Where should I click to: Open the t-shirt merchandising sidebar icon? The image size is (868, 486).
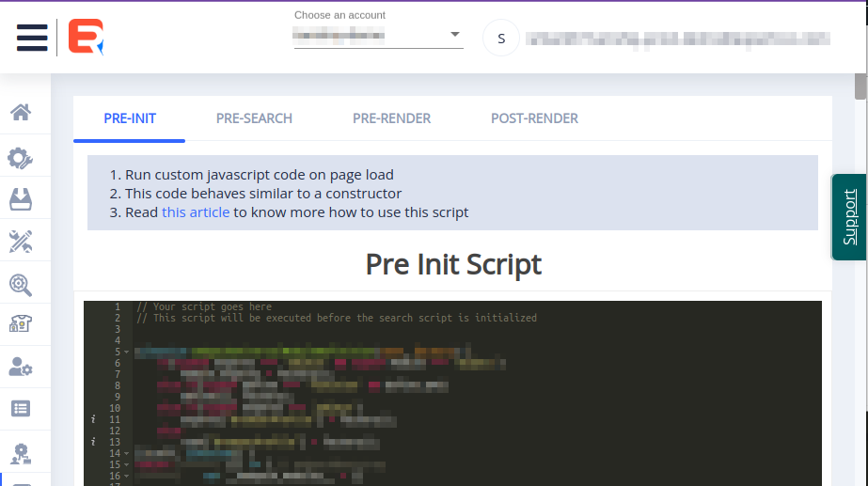21,324
